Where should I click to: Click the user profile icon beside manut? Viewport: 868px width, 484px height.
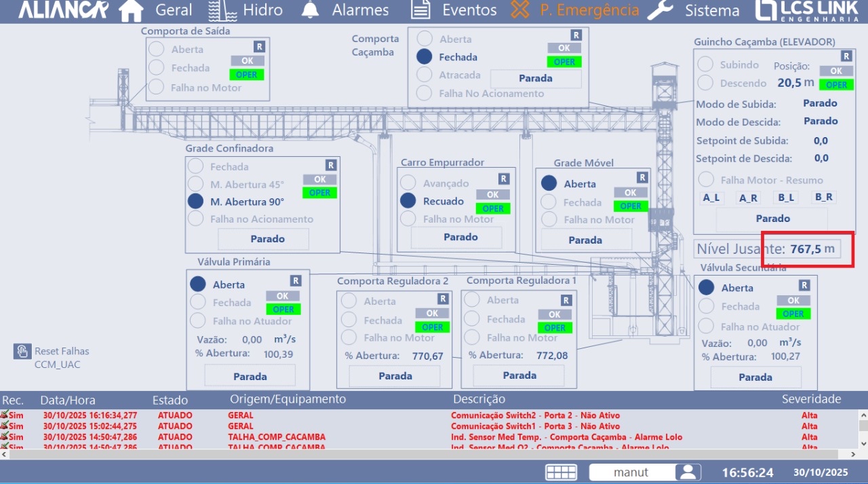coord(688,472)
